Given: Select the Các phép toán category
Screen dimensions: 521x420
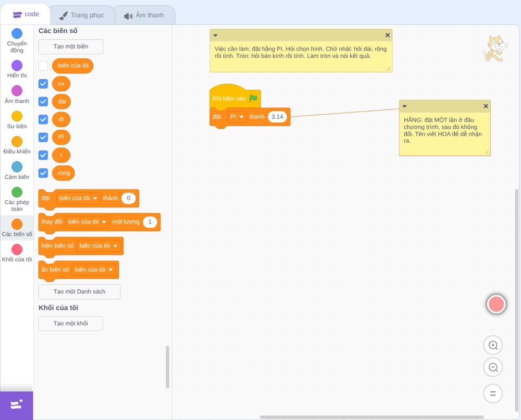Looking at the screenshot, I should click(17, 199).
